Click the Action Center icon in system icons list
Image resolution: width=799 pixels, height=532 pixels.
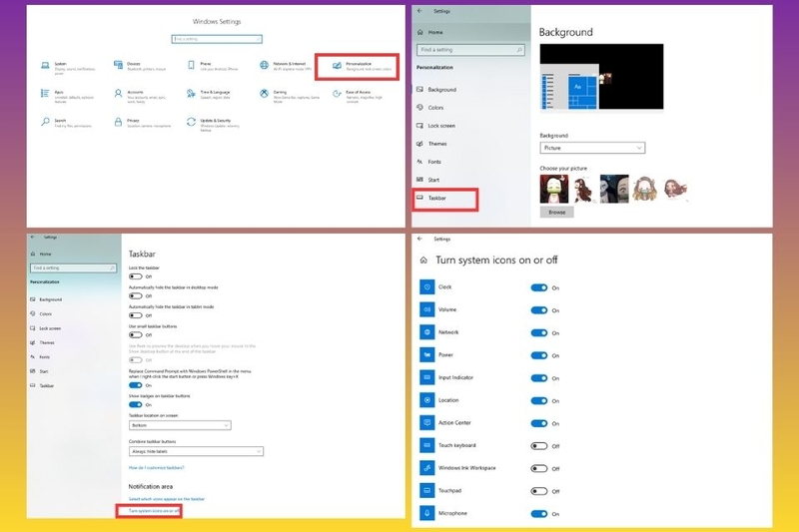pos(427,422)
